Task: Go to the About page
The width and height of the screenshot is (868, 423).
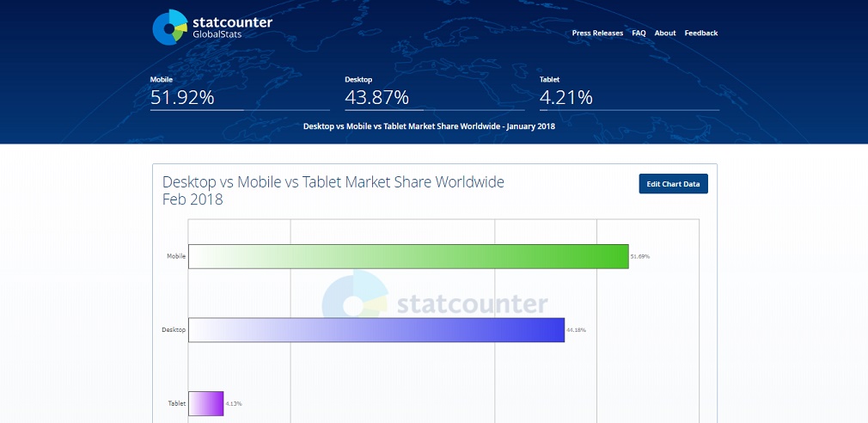Action: coord(665,34)
